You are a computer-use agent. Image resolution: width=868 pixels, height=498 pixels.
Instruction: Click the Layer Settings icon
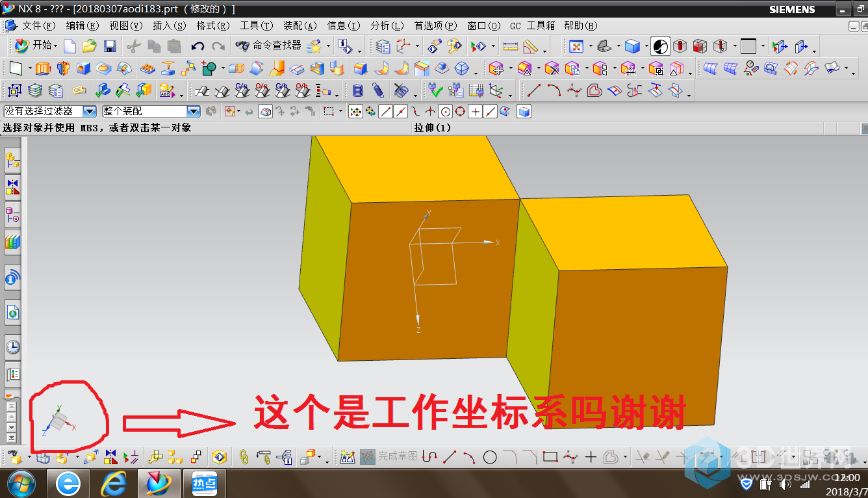click(x=383, y=46)
